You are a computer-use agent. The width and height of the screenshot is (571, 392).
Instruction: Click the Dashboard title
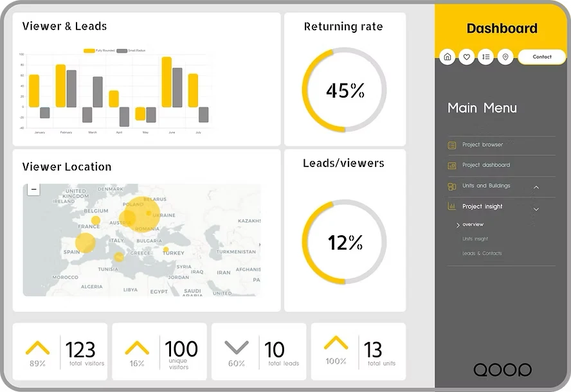point(502,28)
